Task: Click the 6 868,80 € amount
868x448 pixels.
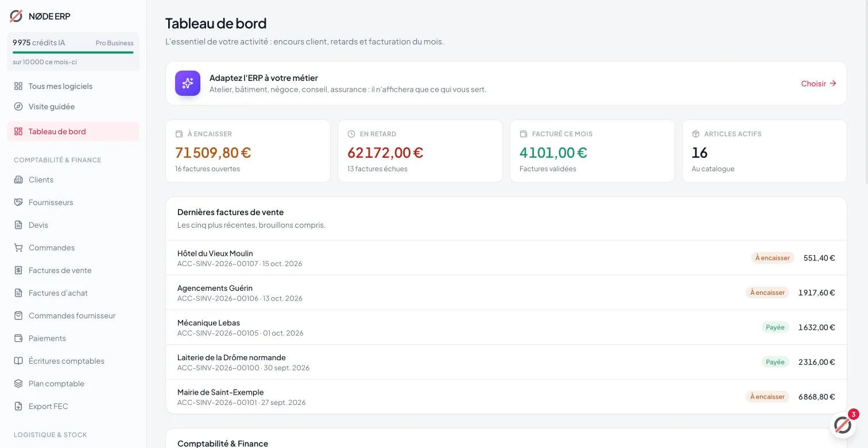Action: (x=816, y=397)
